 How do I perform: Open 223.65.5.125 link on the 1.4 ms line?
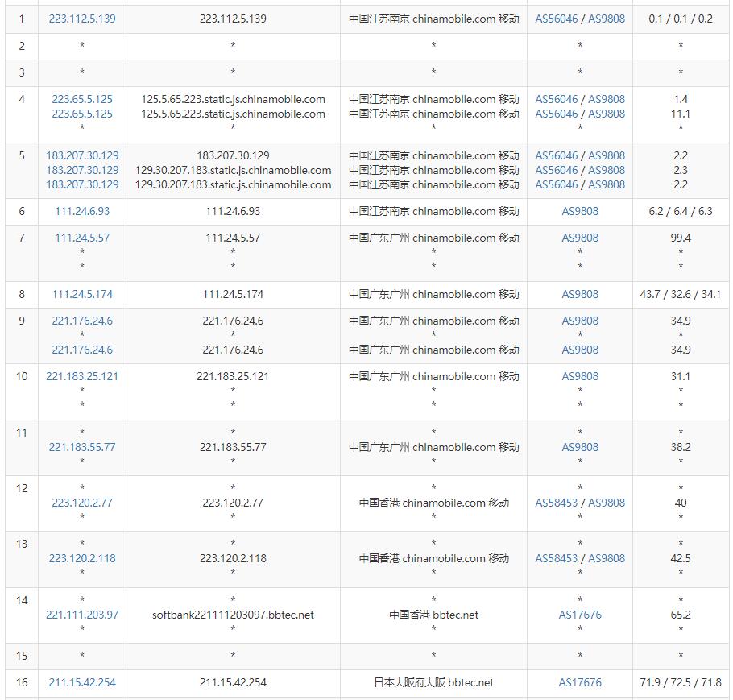pos(82,99)
